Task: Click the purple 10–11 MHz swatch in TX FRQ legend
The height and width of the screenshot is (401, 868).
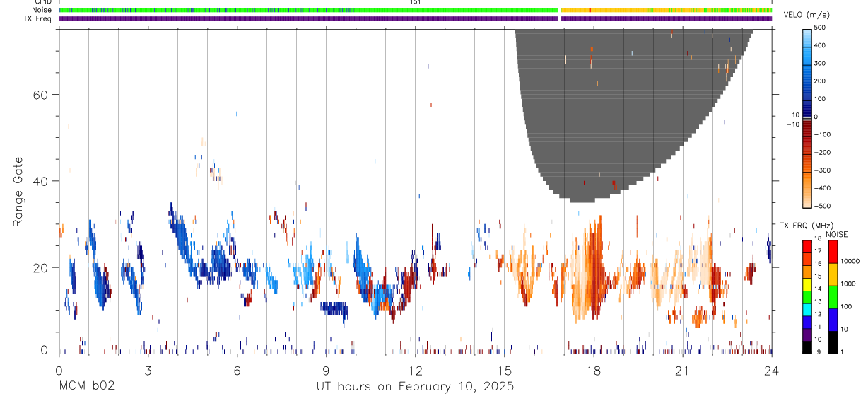Action: (807, 335)
